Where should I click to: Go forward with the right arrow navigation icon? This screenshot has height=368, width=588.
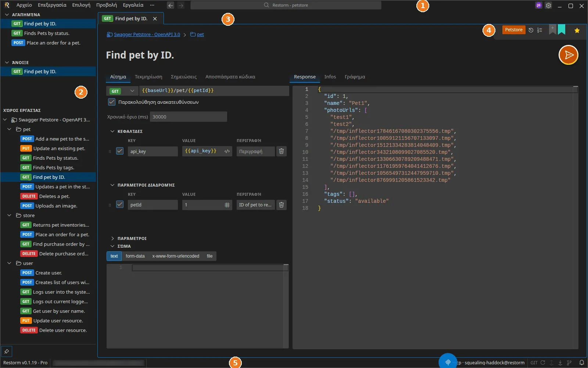pyautogui.click(x=180, y=6)
